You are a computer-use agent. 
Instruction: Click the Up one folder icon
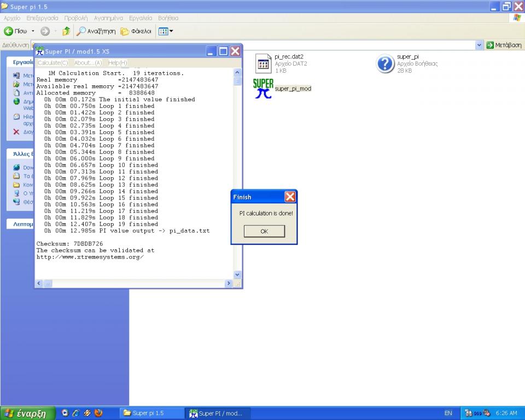tap(66, 31)
